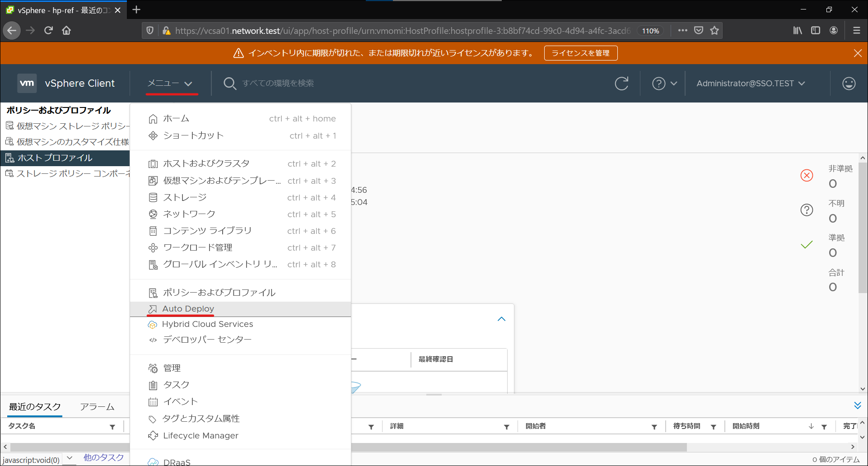Click the Events (イベント) calendar icon
868x466 pixels.
[x=153, y=402]
